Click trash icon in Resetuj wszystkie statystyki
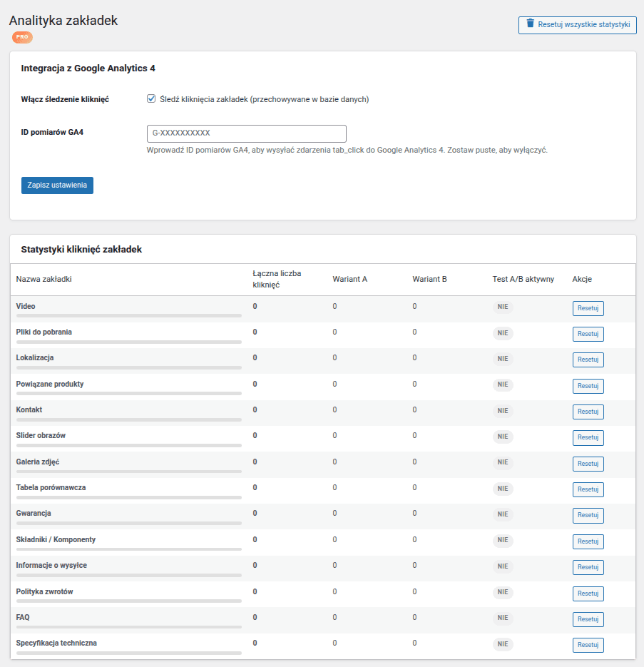 coord(530,23)
